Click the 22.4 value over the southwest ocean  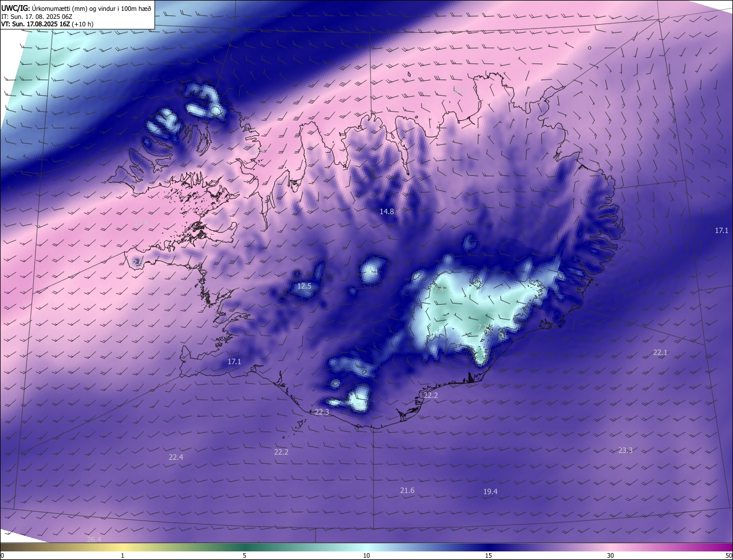tap(176, 457)
